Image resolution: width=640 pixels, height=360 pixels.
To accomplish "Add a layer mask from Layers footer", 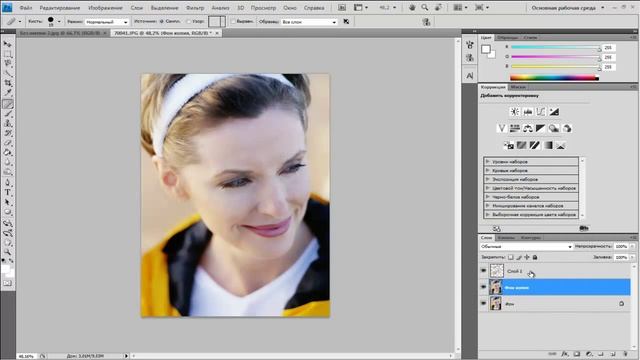I will [577, 354].
